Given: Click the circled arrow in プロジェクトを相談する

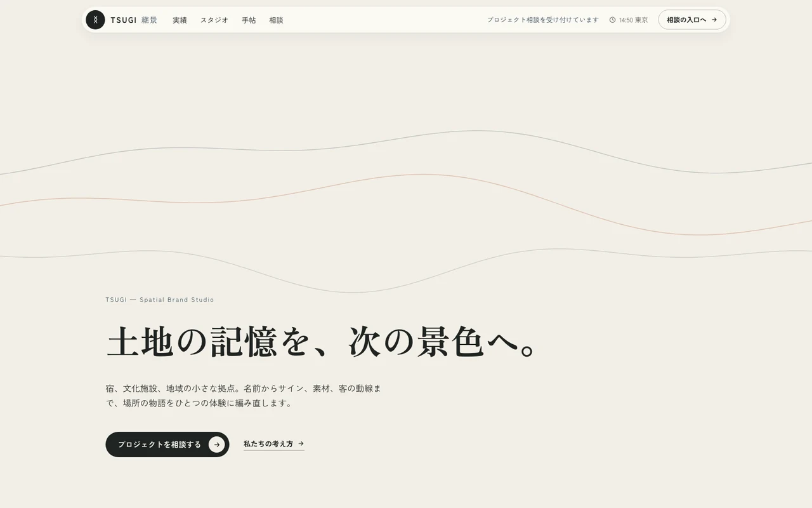Looking at the screenshot, I should pyautogui.click(x=217, y=444).
